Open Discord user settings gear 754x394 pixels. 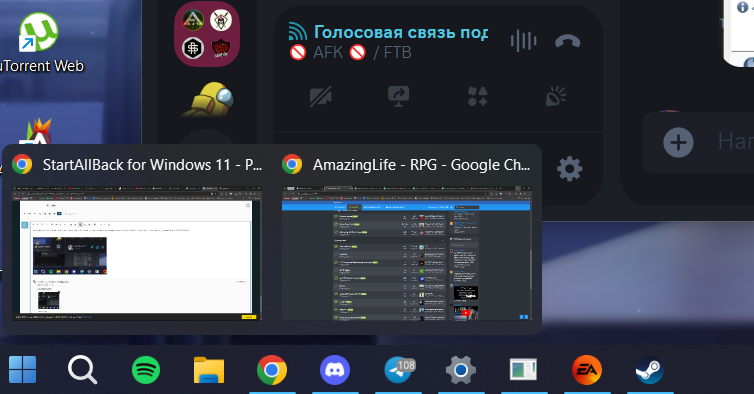tap(570, 169)
